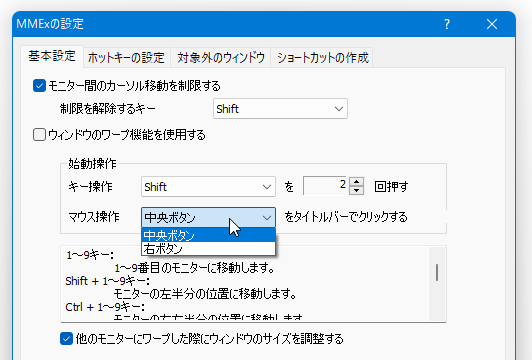Click the text モニターの左半分の位置に移動します。
The height and width of the screenshot is (360, 532).
205,294
